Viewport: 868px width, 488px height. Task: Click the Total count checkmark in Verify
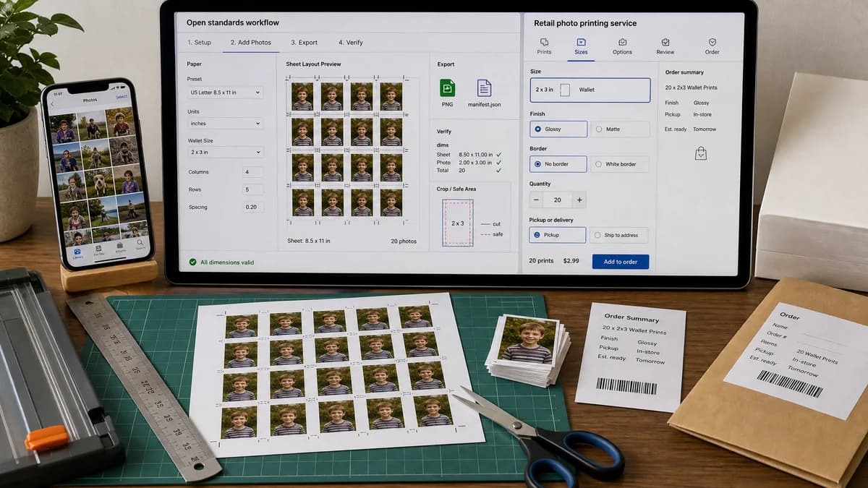click(x=499, y=170)
